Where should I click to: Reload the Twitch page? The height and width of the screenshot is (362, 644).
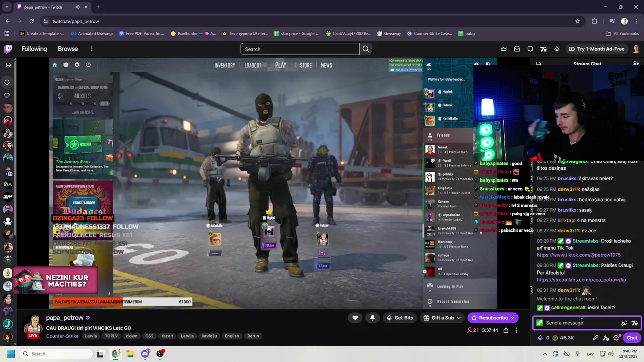click(31, 21)
